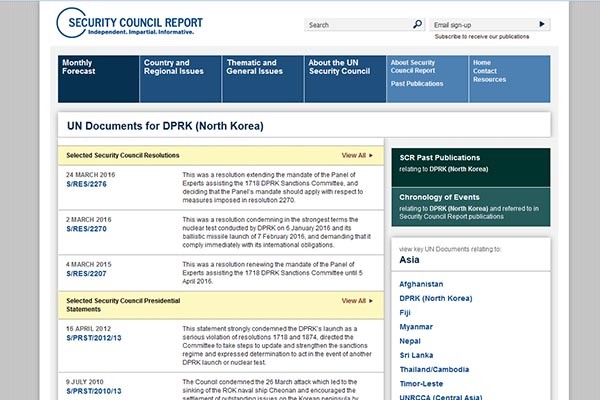Go to Home page link
Screen dimensions: 600x400
click(x=482, y=62)
